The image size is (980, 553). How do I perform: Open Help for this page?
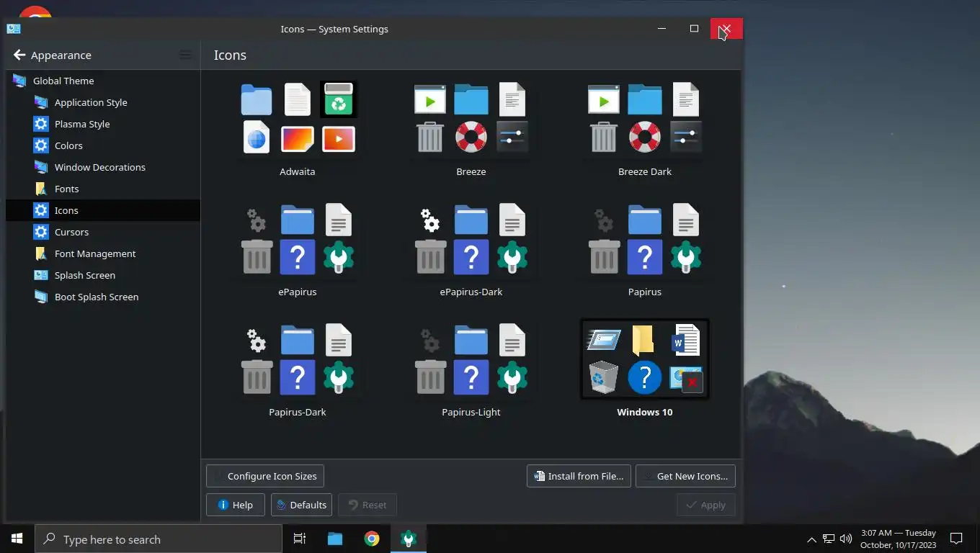pyautogui.click(x=235, y=505)
